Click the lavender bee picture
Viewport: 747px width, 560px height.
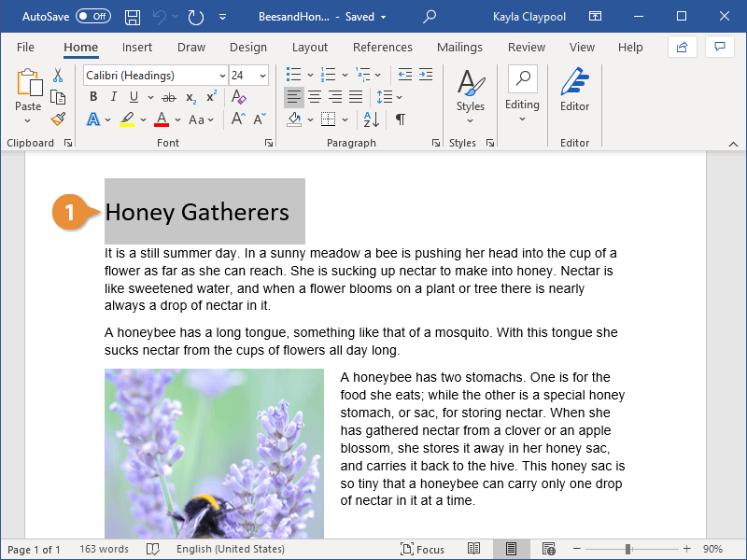pyautogui.click(x=214, y=453)
